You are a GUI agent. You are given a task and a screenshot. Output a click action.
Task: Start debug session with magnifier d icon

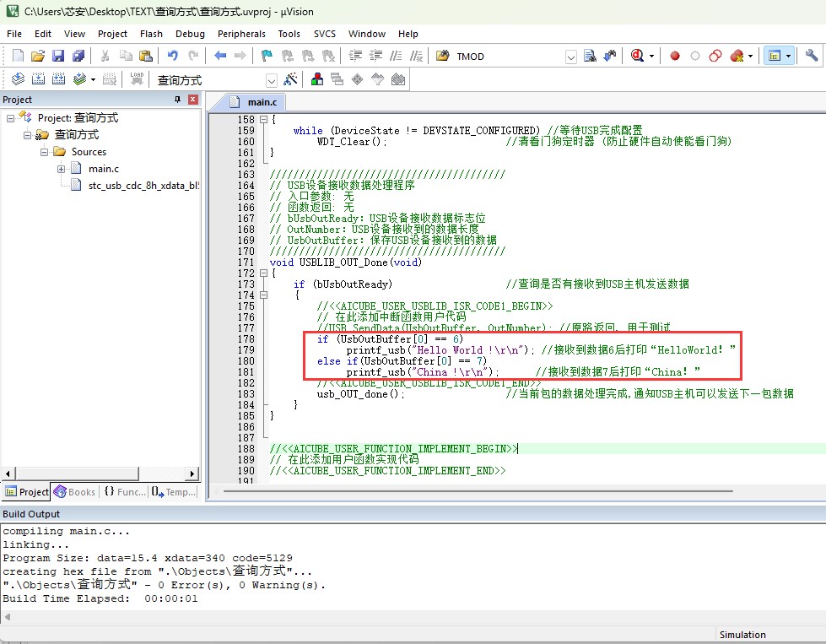[637, 56]
